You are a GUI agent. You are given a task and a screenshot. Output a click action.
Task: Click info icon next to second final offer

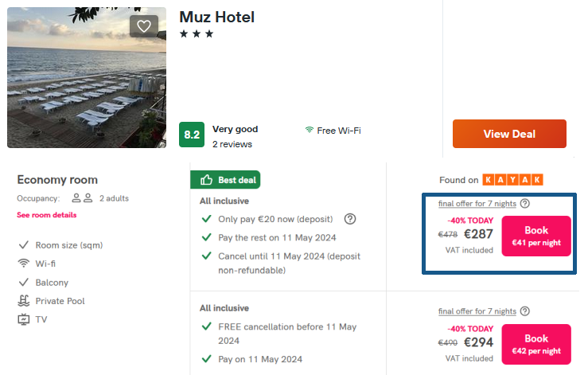coord(525,311)
